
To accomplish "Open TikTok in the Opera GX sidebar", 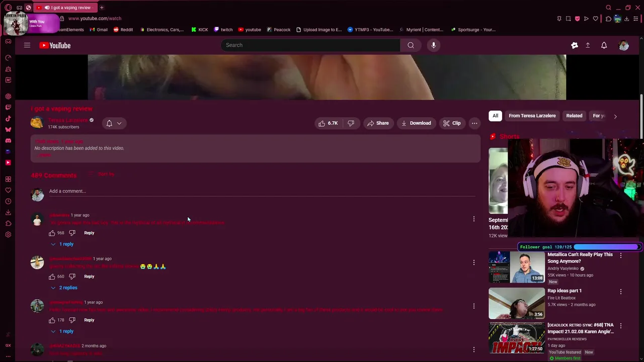I will [8, 119].
